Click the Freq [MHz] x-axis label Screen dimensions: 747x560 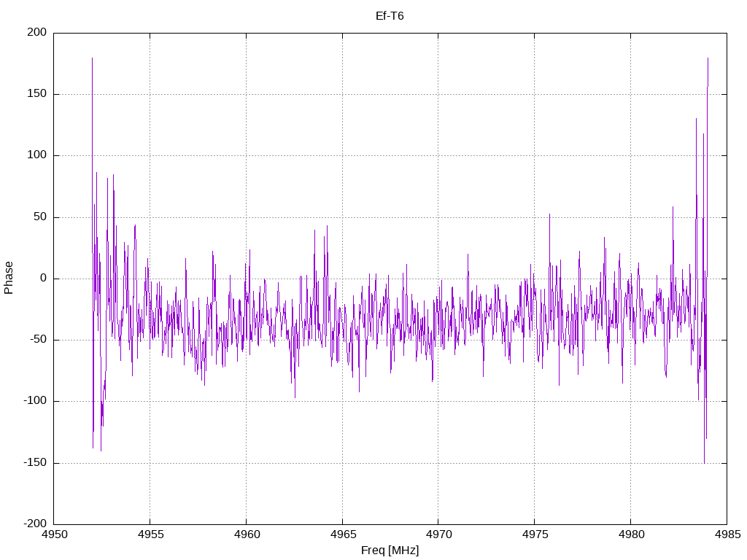[390, 550]
